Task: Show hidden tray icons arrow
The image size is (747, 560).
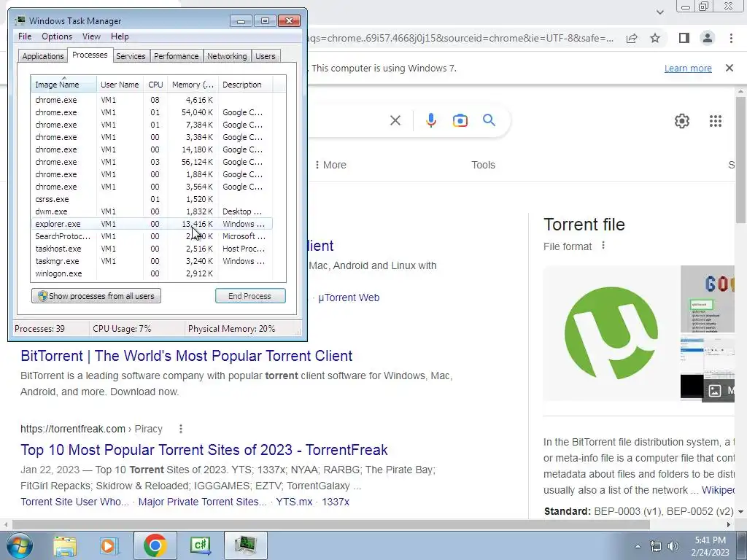Action: (x=638, y=546)
